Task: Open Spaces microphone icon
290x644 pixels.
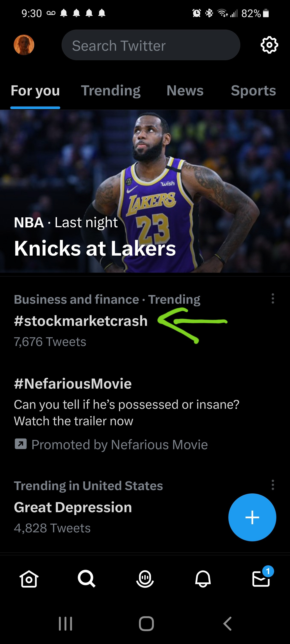Action: click(x=145, y=579)
